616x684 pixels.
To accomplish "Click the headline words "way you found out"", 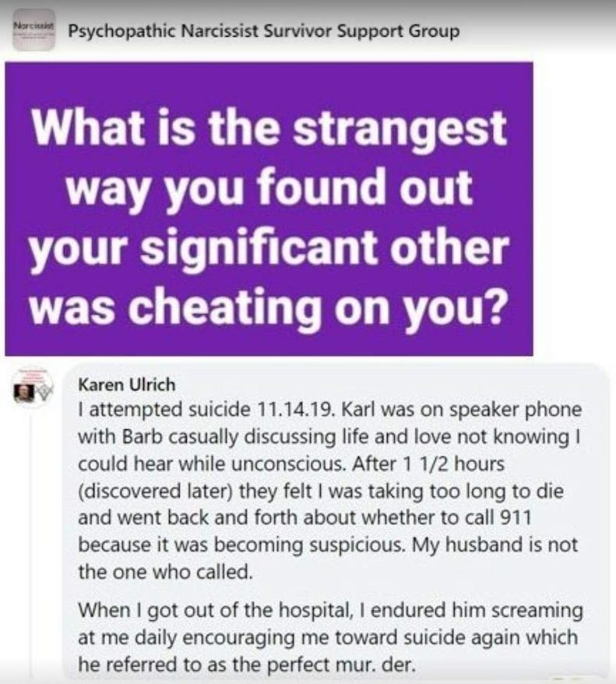I will pos(270,188).
